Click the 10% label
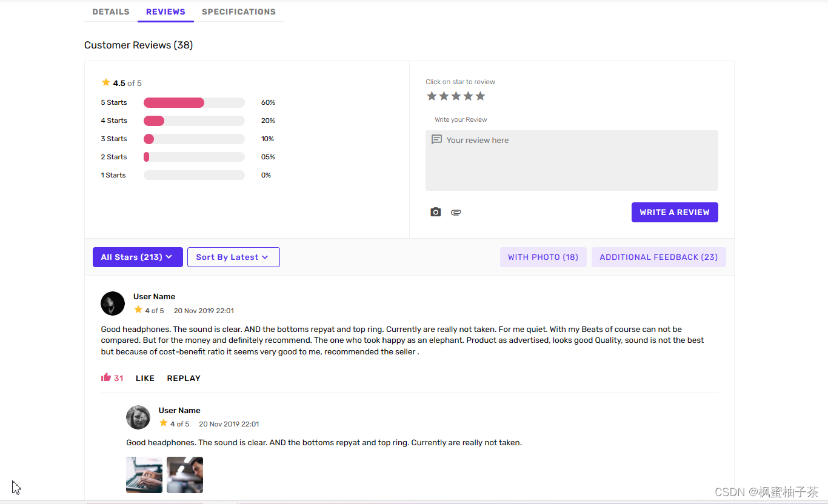The height and width of the screenshot is (504, 828). pos(267,139)
